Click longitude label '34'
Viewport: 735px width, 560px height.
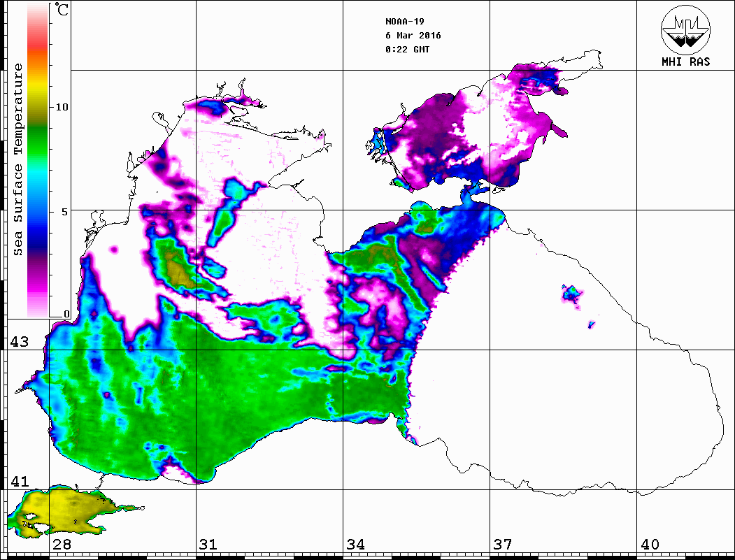point(355,545)
